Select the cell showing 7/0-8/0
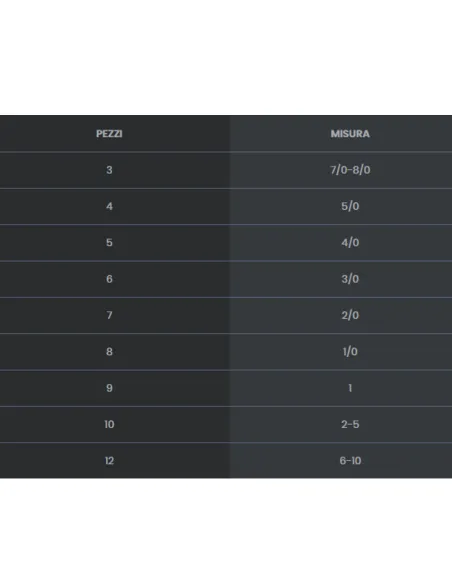 tap(350, 170)
